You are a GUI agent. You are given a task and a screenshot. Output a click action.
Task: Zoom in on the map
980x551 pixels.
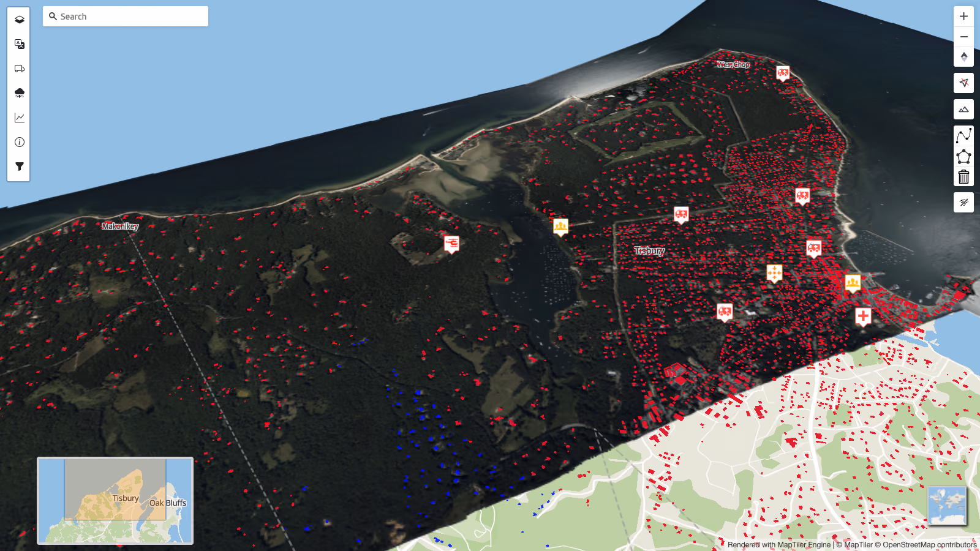click(x=964, y=17)
